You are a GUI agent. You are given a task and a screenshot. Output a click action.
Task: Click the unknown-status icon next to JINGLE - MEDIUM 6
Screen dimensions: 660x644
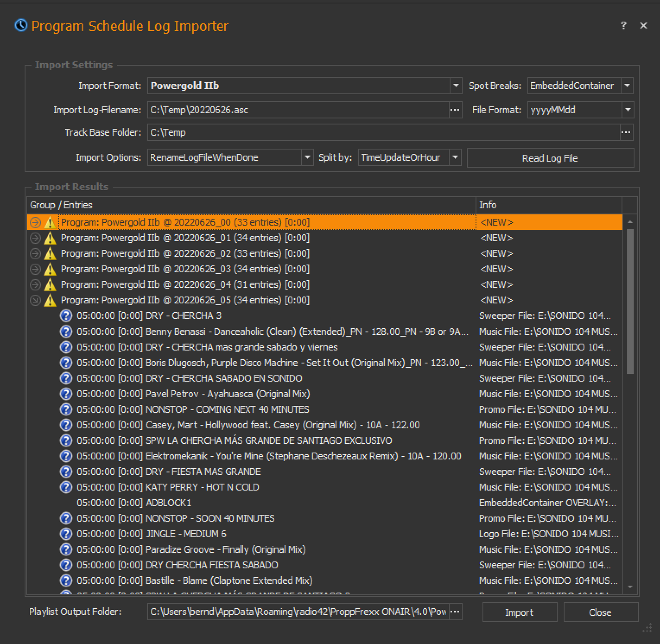point(66,534)
